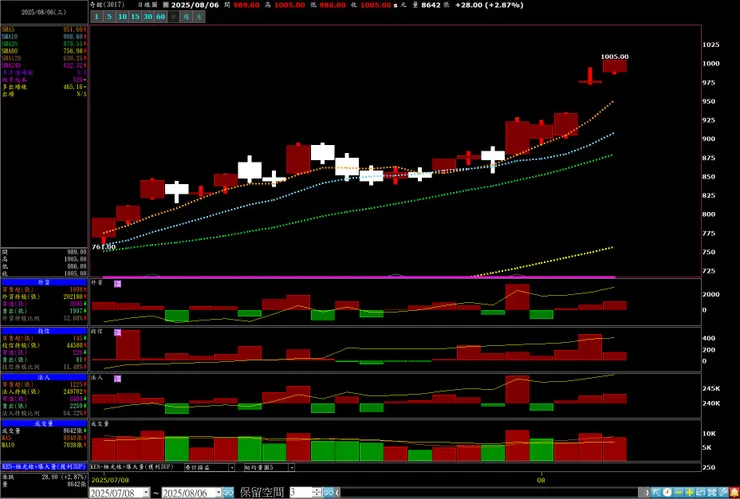
Task: Open the start date 2025/07/08 dropdown
Action: pyautogui.click(x=146, y=493)
